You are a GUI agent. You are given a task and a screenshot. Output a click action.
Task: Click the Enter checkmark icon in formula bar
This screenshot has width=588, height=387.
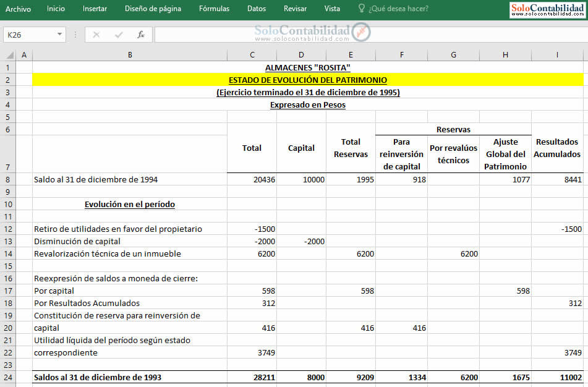[119, 35]
